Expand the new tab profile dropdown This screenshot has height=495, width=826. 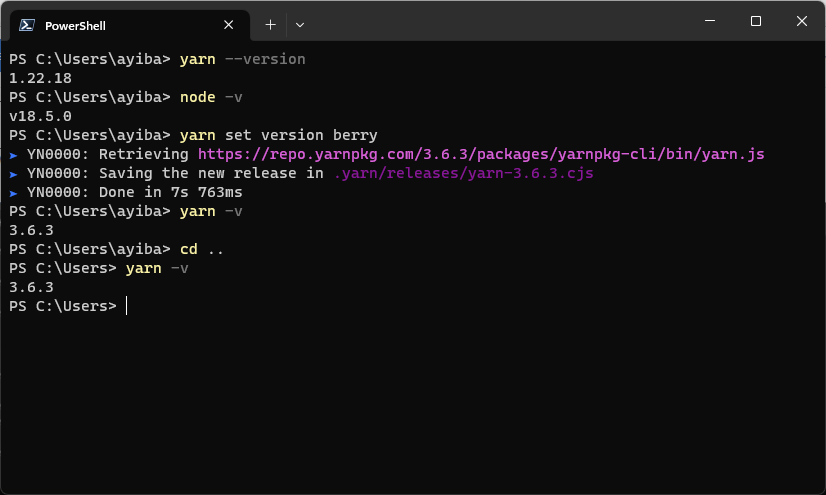[x=300, y=25]
